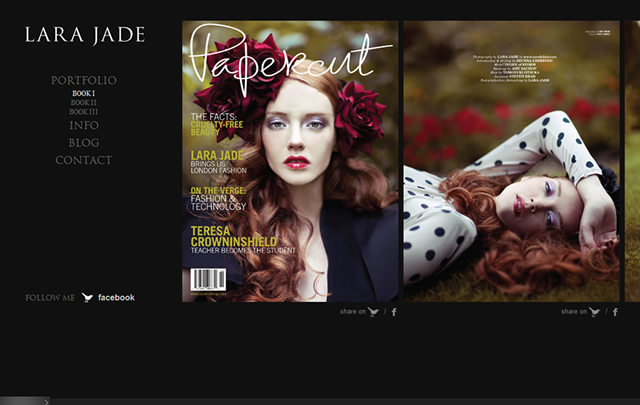
Task: Open the Info page
Action: [x=84, y=125]
